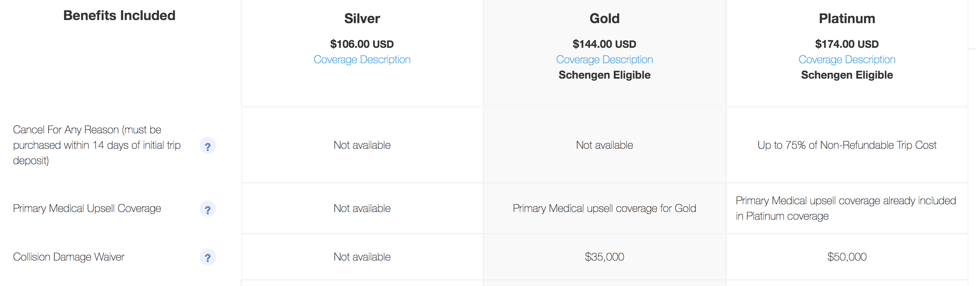Select the Gold plan heading
This screenshot has width=980, height=286.
click(605, 19)
